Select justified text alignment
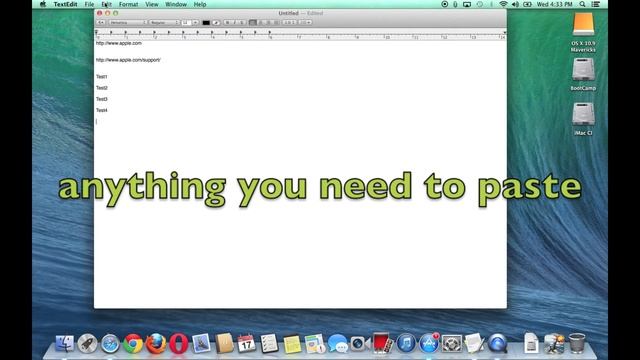The image size is (640, 360). pos(276,22)
